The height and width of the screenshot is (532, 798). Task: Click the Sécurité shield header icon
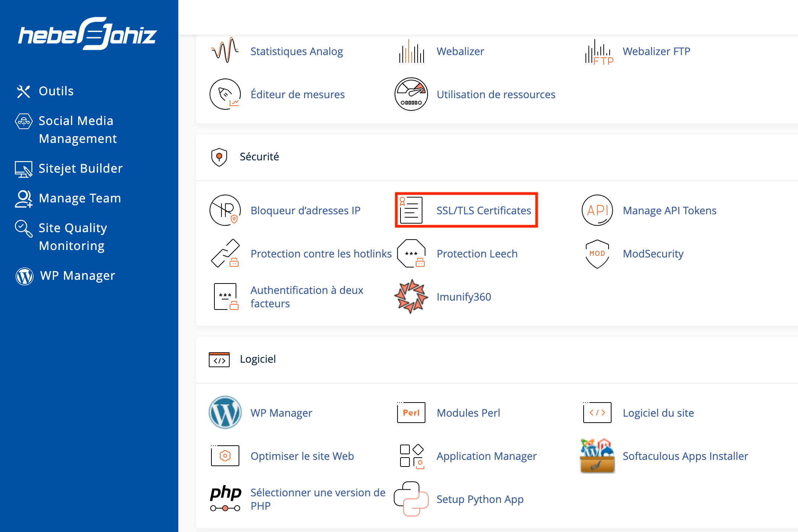tap(219, 157)
